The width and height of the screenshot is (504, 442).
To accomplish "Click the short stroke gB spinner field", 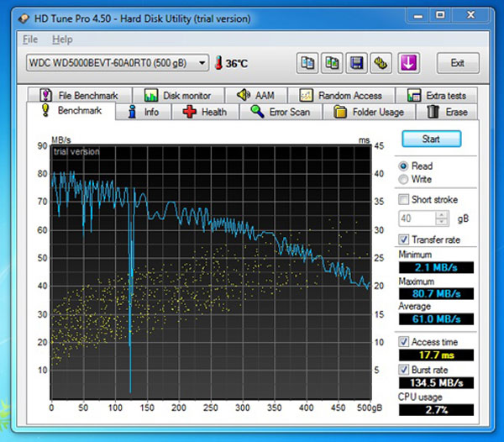I will coord(417,218).
